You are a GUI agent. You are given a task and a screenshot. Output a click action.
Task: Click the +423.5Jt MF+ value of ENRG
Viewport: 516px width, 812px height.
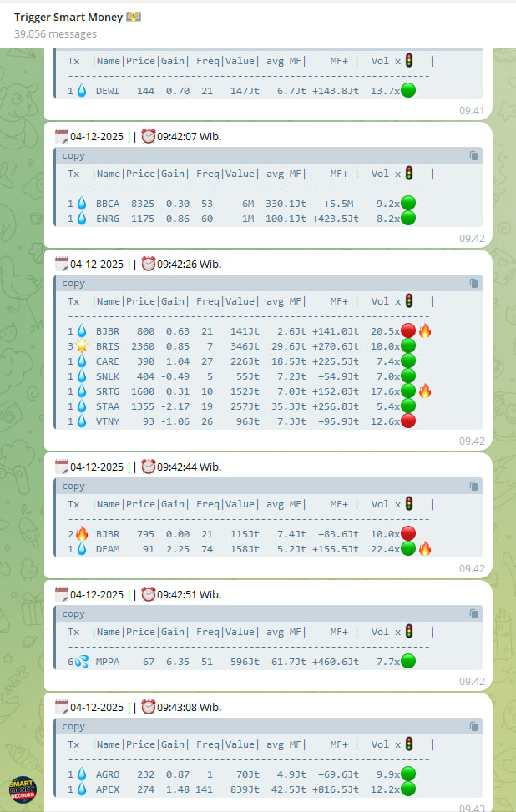click(x=335, y=219)
